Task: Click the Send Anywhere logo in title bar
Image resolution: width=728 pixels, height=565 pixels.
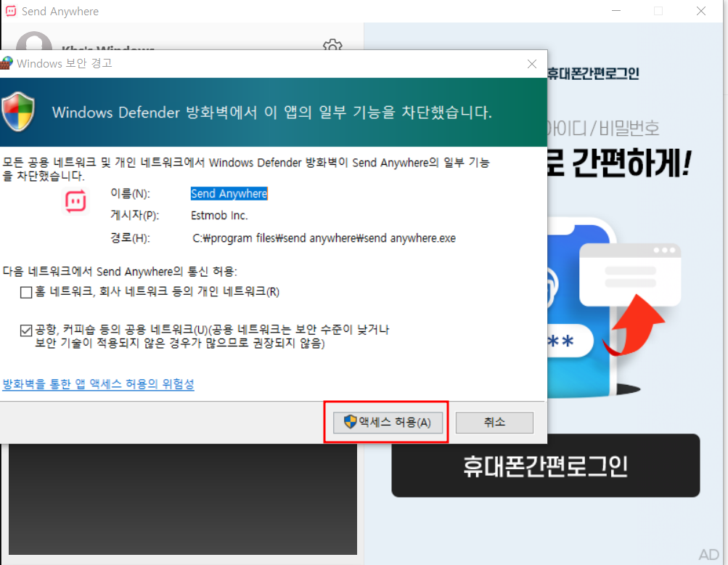Action: (x=11, y=11)
